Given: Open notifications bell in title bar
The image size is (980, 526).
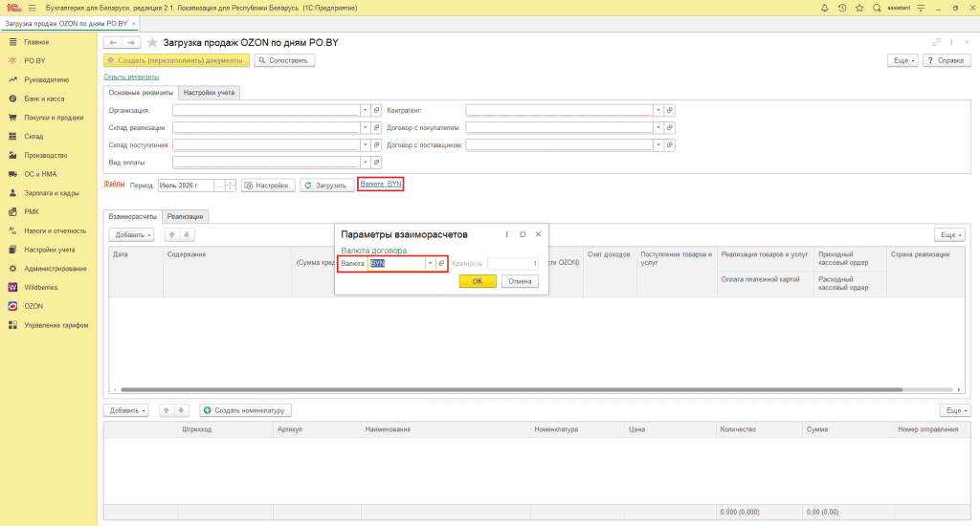Looking at the screenshot, I should tap(824, 8).
